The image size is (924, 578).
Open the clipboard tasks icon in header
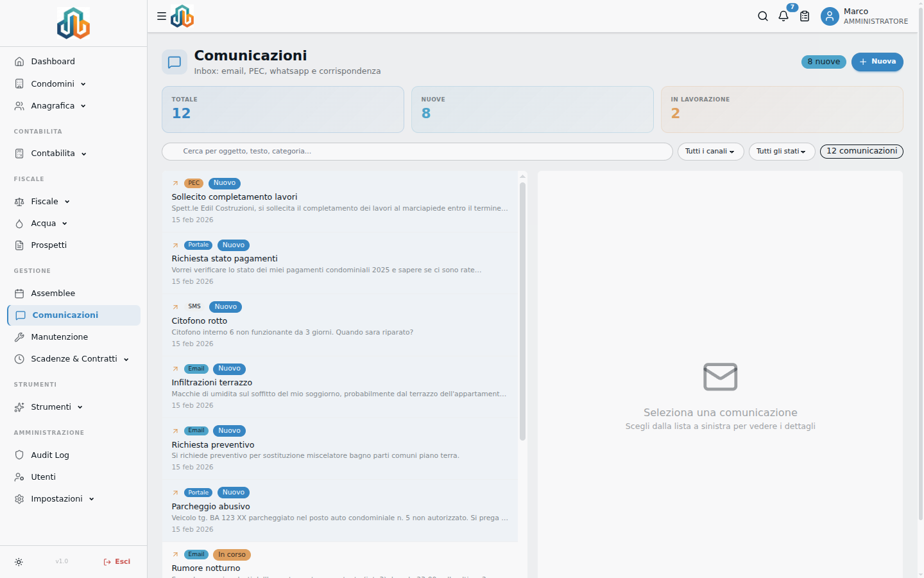(x=805, y=16)
